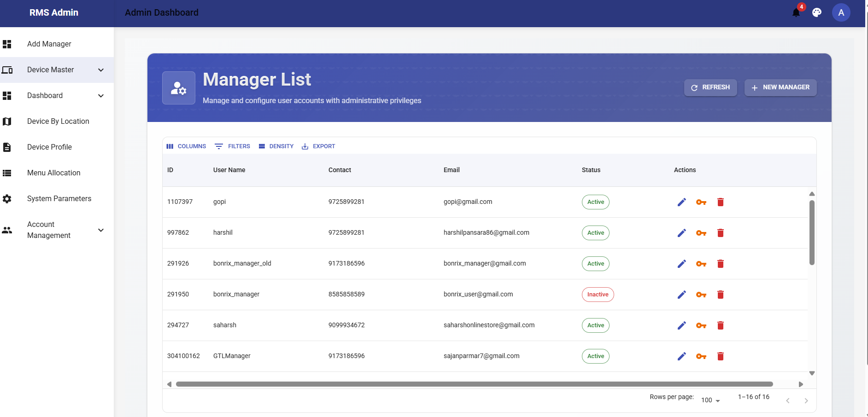Image resolution: width=868 pixels, height=417 pixels.
Task: Edit the GTLManager entry
Action: pos(682,356)
